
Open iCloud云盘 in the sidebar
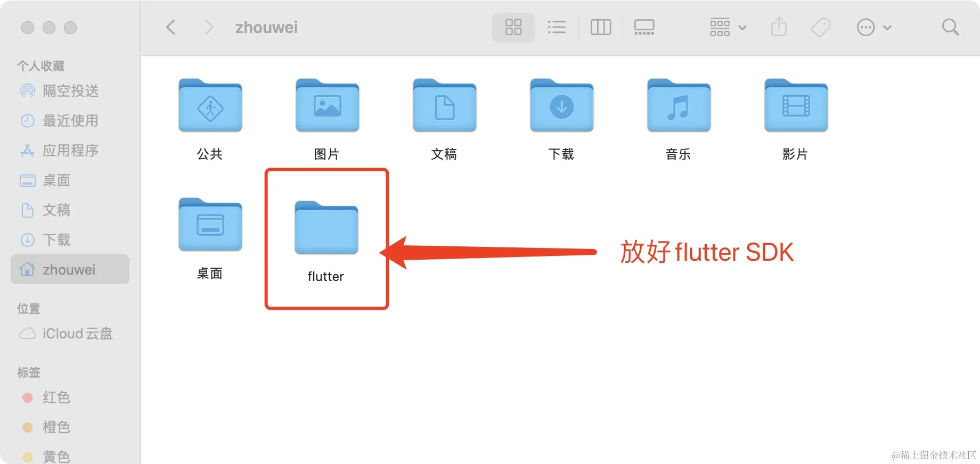(70, 334)
